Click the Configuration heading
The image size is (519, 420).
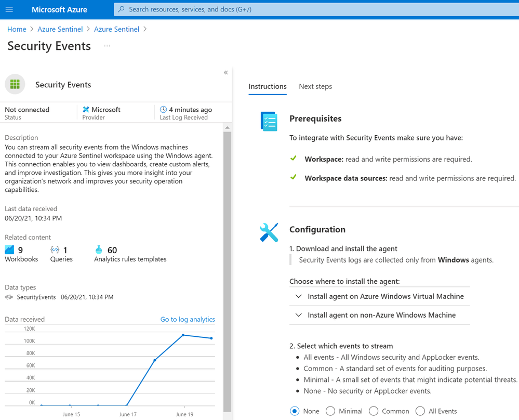point(317,230)
